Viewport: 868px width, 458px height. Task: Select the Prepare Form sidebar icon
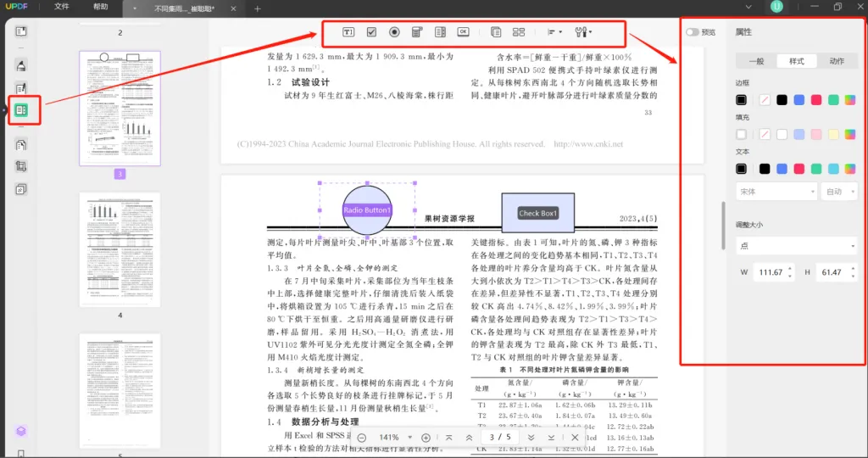click(21, 110)
